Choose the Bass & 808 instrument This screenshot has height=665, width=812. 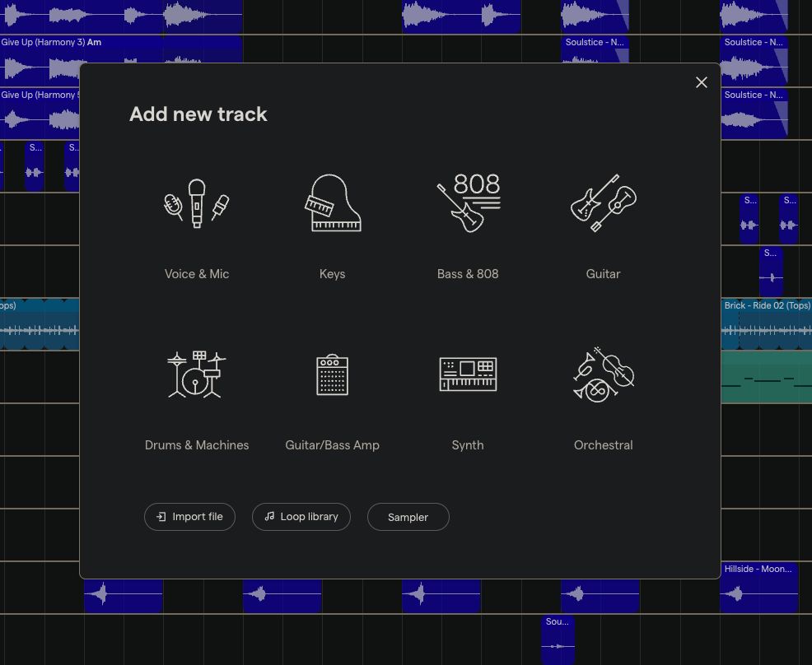coord(467,203)
